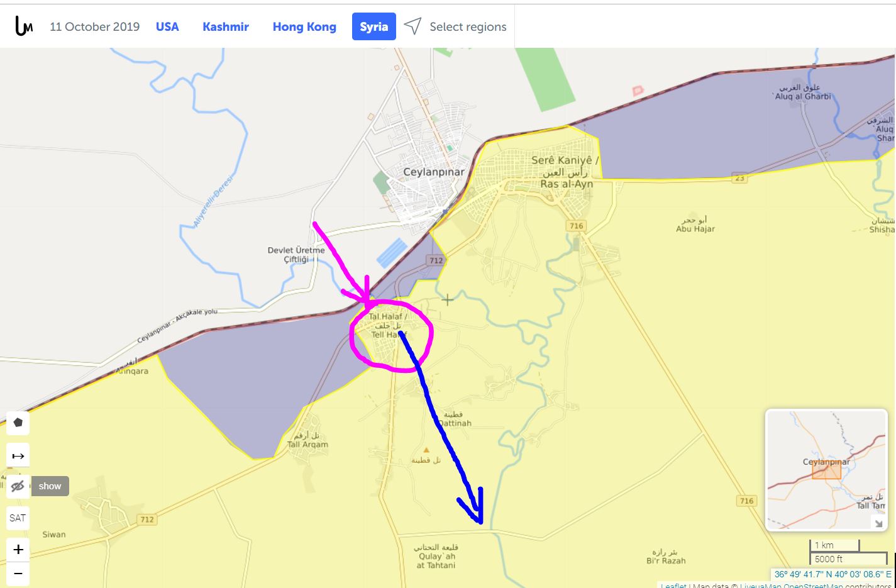The image size is (896, 588).
Task: Open the 11 October 2019 date picker
Action: coord(94,27)
